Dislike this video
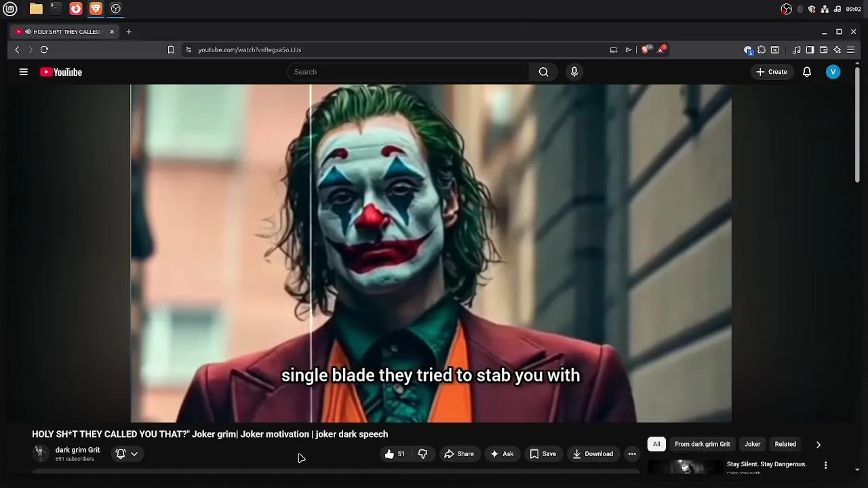The height and width of the screenshot is (488, 868). point(423,454)
